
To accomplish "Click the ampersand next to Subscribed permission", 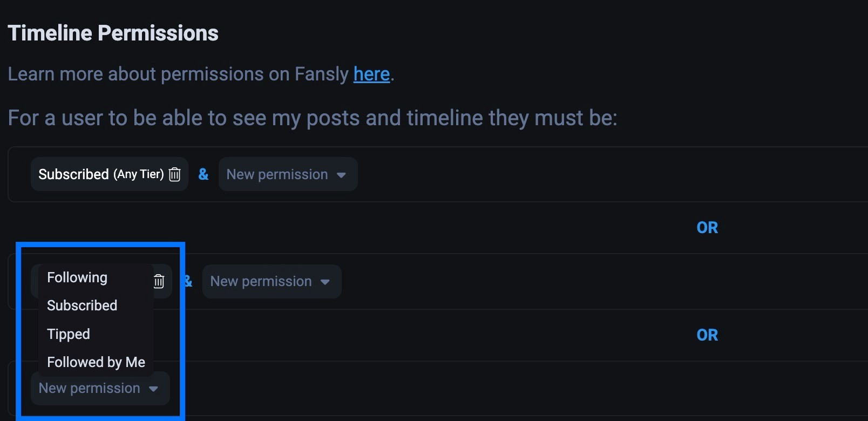I will 203,174.
